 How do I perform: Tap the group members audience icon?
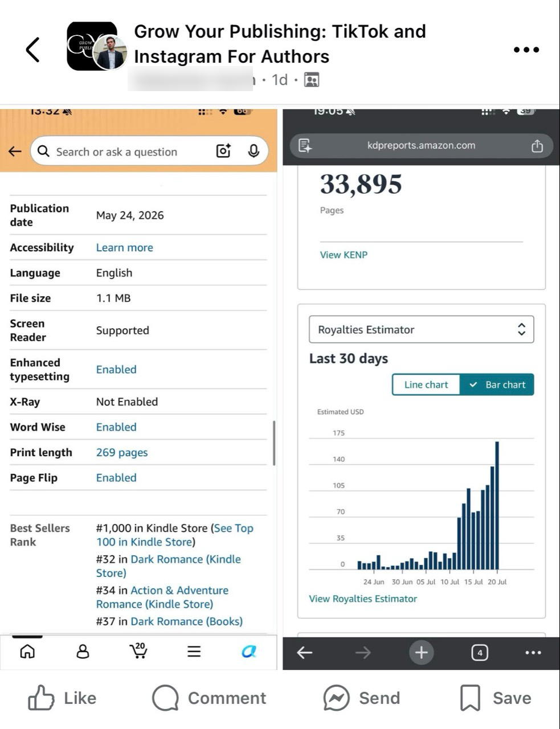point(312,80)
